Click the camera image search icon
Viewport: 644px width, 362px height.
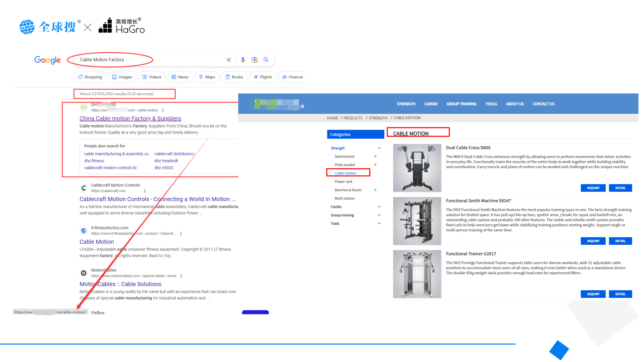tap(254, 60)
